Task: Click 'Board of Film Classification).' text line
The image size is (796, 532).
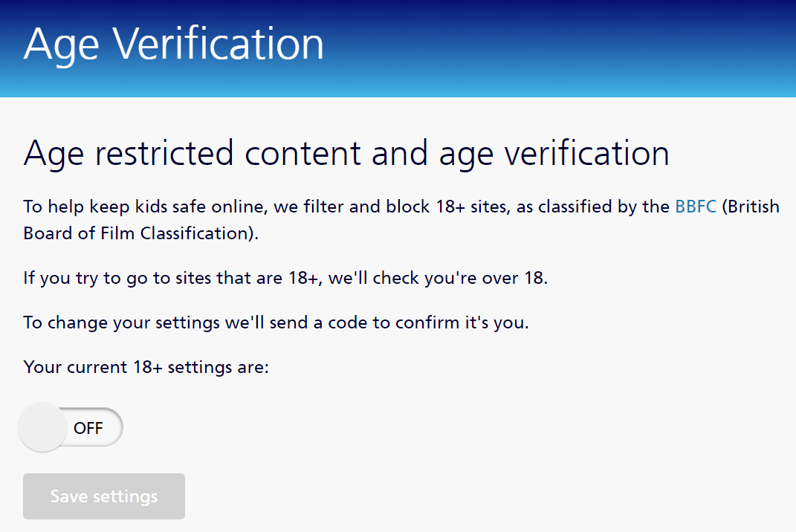Action: (x=140, y=233)
